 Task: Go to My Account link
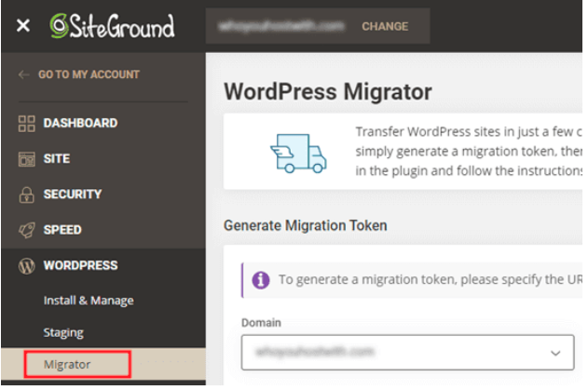[x=89, y=74]
